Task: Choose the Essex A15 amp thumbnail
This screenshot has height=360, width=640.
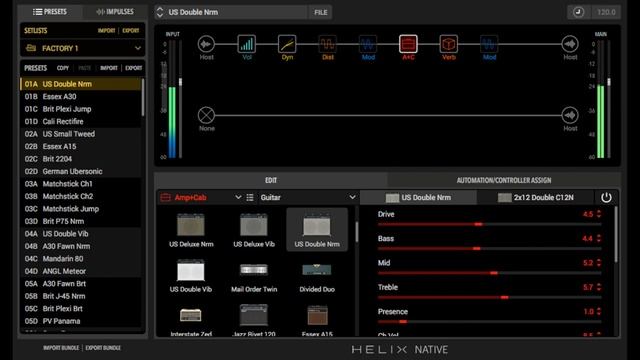Action: coord(317,320)
